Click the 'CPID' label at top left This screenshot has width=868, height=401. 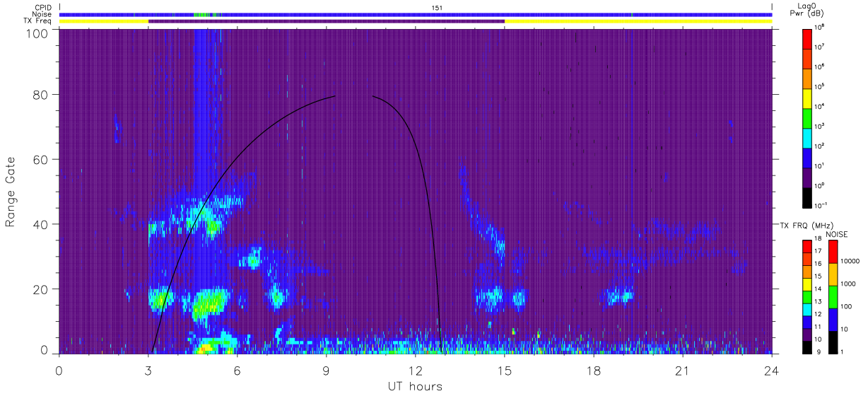(43, 7)
